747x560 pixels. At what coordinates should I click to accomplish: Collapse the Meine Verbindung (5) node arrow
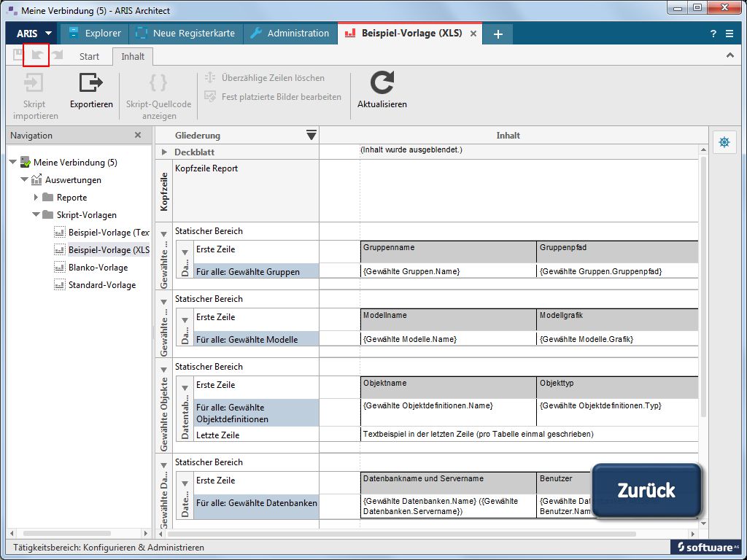tap(13, 163)
